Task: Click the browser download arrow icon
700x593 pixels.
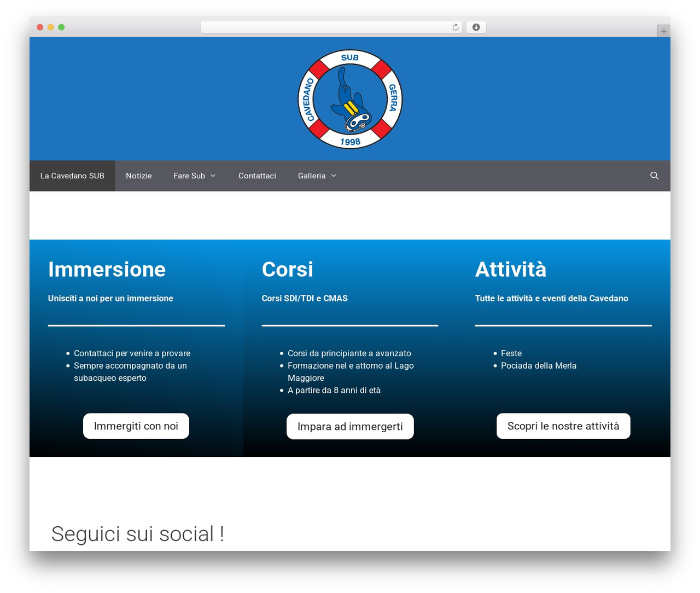Action: [x=476, y=27]
